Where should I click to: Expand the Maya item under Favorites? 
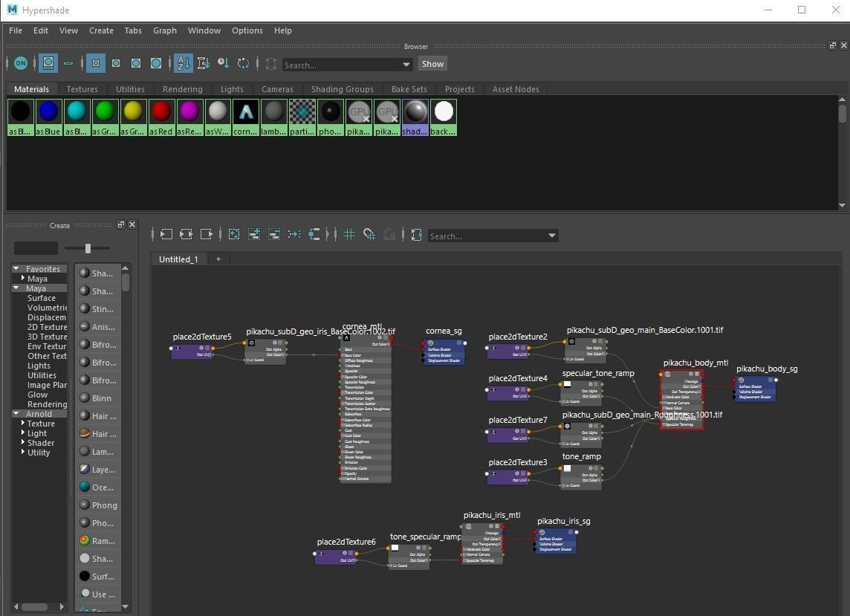(x=23, y=278)
